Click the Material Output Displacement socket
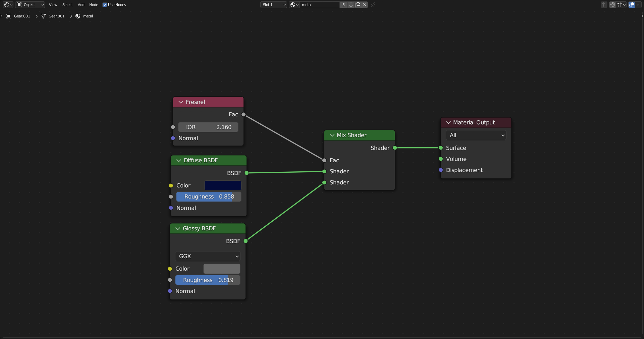This screenshot has height=339, width=644. coord(441,170)
